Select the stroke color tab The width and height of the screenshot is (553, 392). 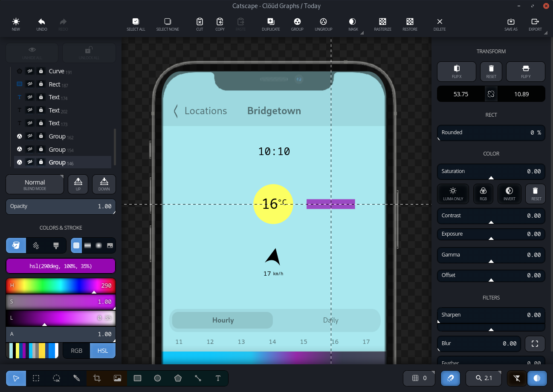coord(36,245)
